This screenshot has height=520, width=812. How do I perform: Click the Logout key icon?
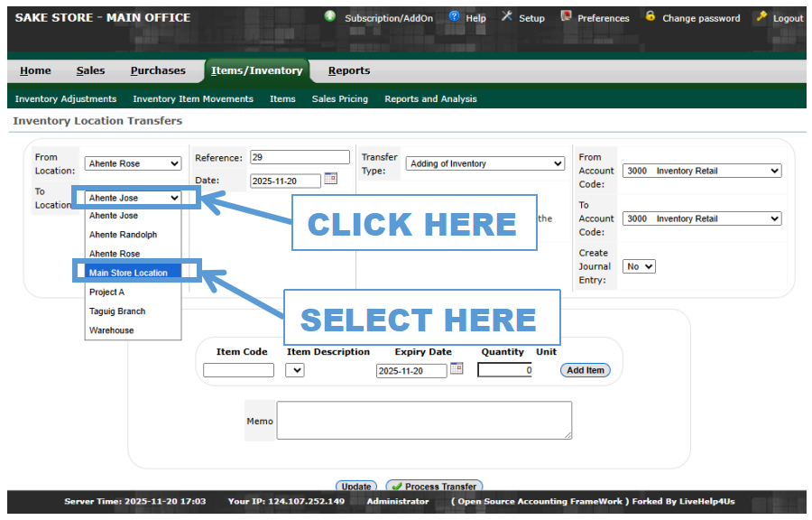(x=761, y=17)
